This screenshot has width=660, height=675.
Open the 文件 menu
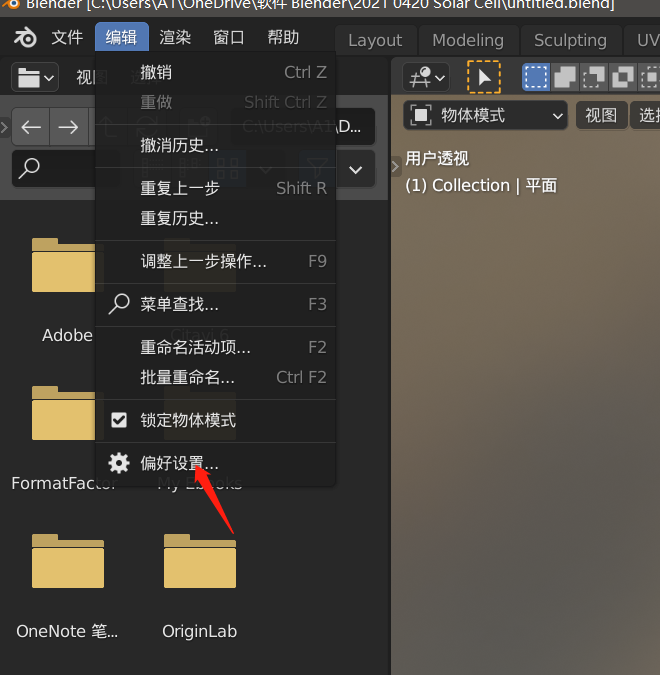67,37
